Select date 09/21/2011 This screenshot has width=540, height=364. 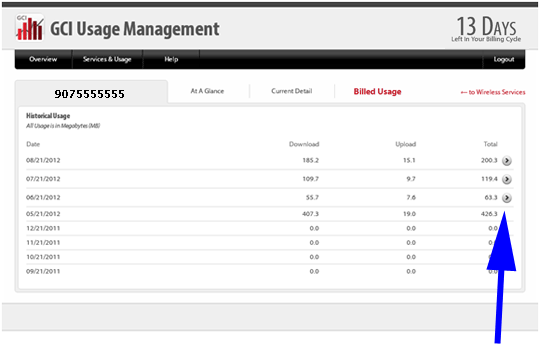[x=43, y=272]
